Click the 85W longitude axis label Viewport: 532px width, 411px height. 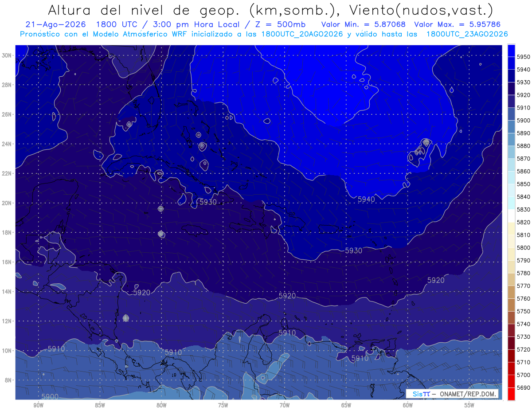coord(100,406)
